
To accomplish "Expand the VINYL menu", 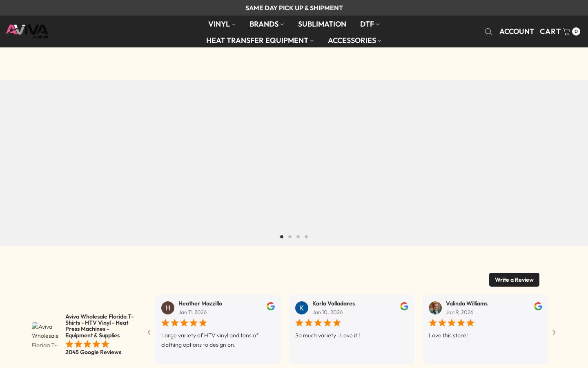I will (x=222, y=24).
